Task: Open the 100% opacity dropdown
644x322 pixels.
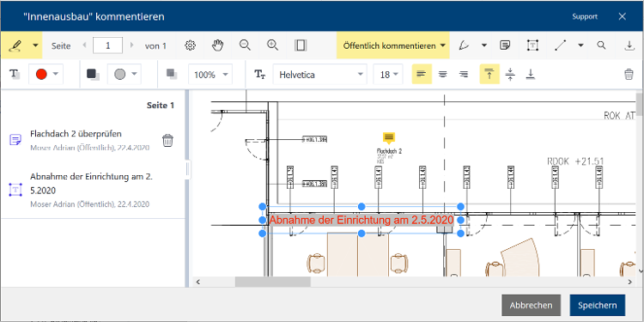Action: click(x=210, y=75)
